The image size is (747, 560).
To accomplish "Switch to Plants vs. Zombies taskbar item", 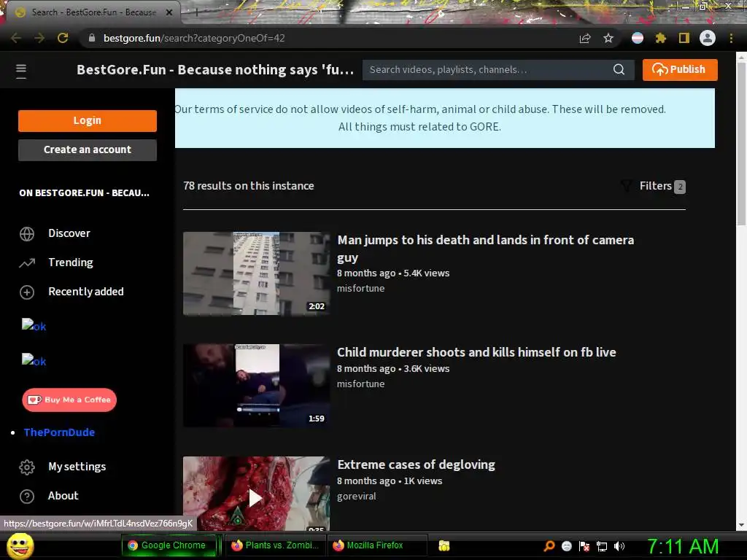I will pos(275,545).
